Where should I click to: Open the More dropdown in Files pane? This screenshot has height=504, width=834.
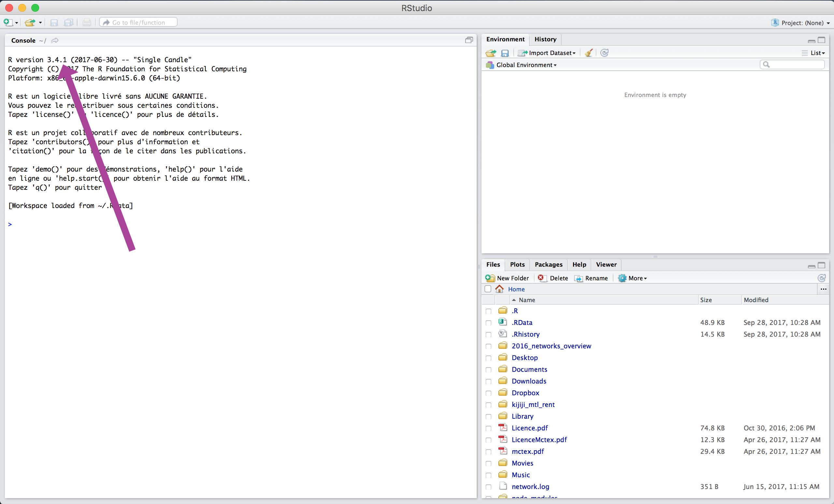click(x=632, y=278)
